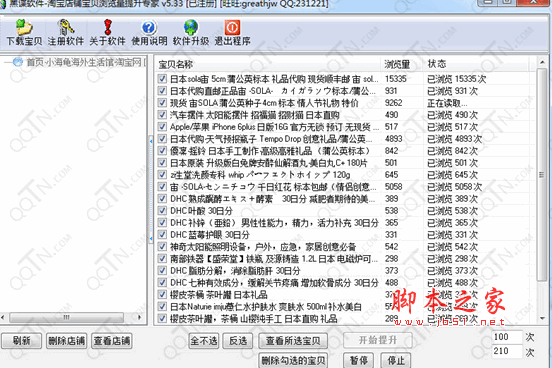Click the 查看店铺 view shop button
The height and width of the screenshot is (368, 552).
coord(112,341)
